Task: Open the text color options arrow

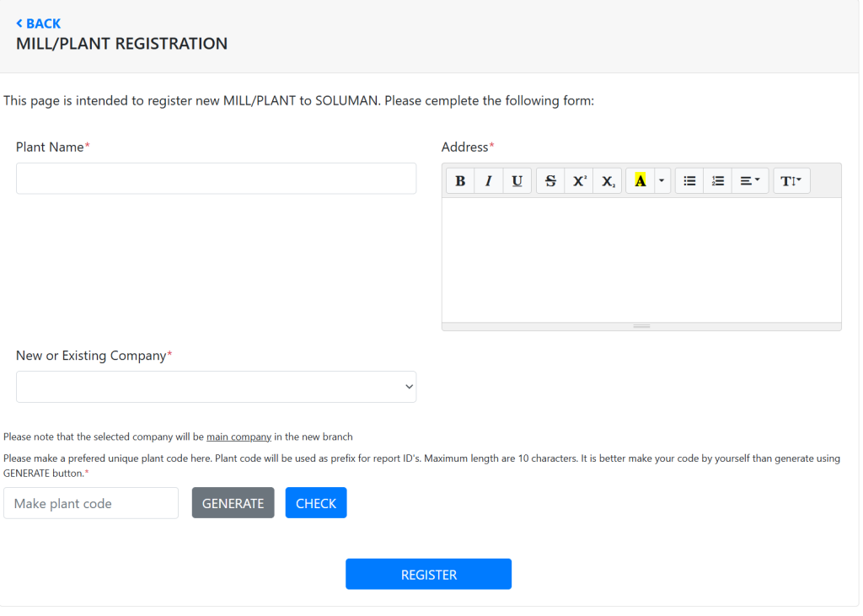Action: coord(662,181)
